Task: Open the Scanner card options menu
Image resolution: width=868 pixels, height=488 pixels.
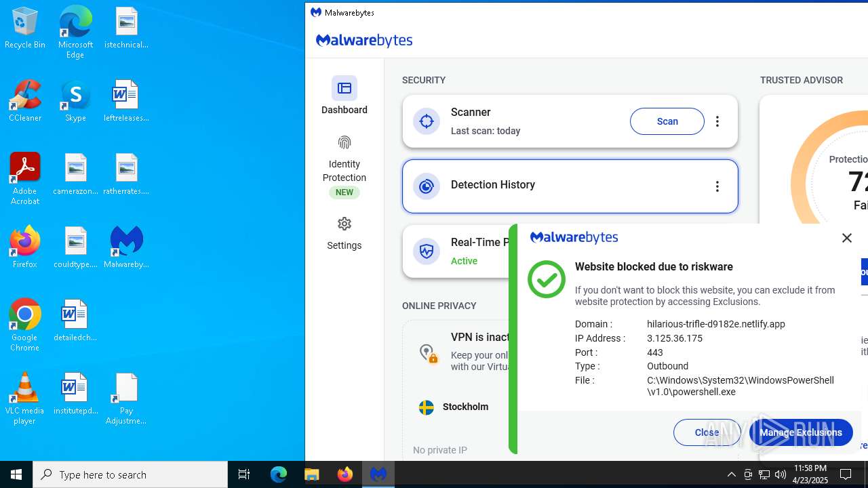Action: point(717,121)
